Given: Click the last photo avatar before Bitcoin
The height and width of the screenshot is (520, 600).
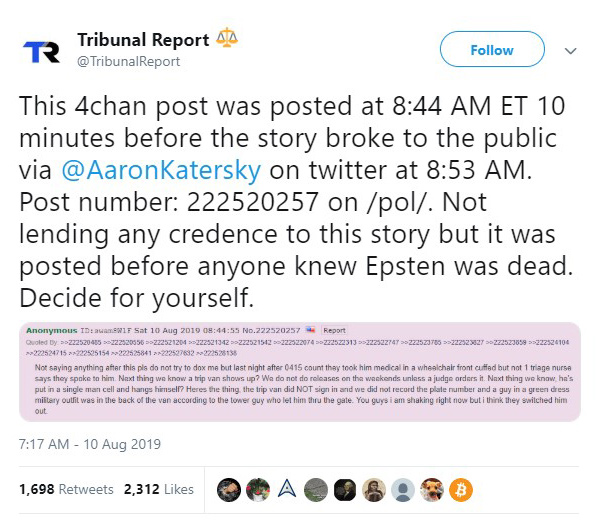Looking at the screenshot, I should point(432,490).
